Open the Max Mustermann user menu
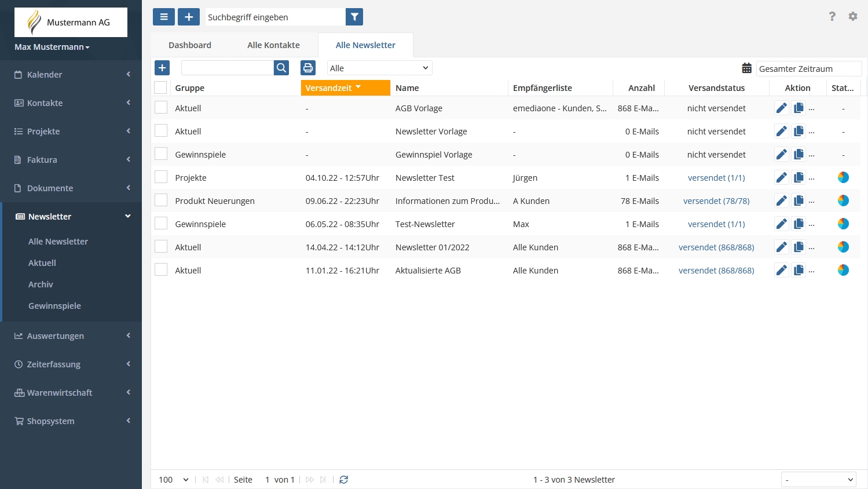 click(x=52, y=47)
